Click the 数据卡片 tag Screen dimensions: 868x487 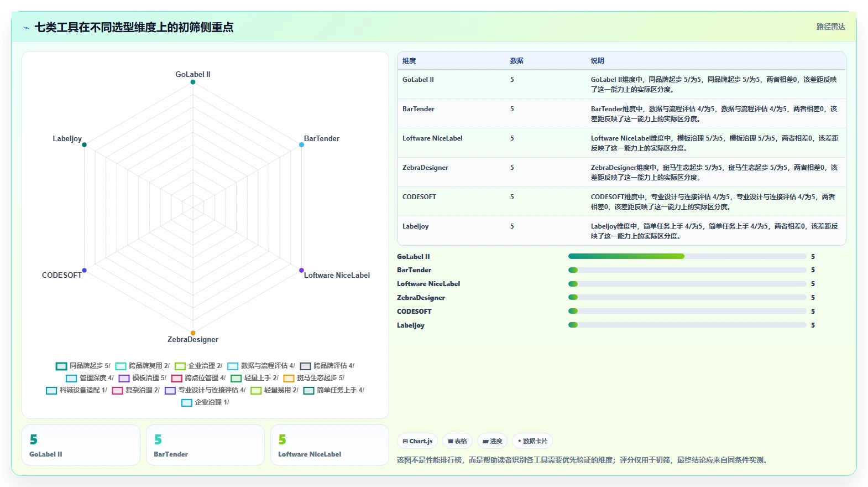532,441
